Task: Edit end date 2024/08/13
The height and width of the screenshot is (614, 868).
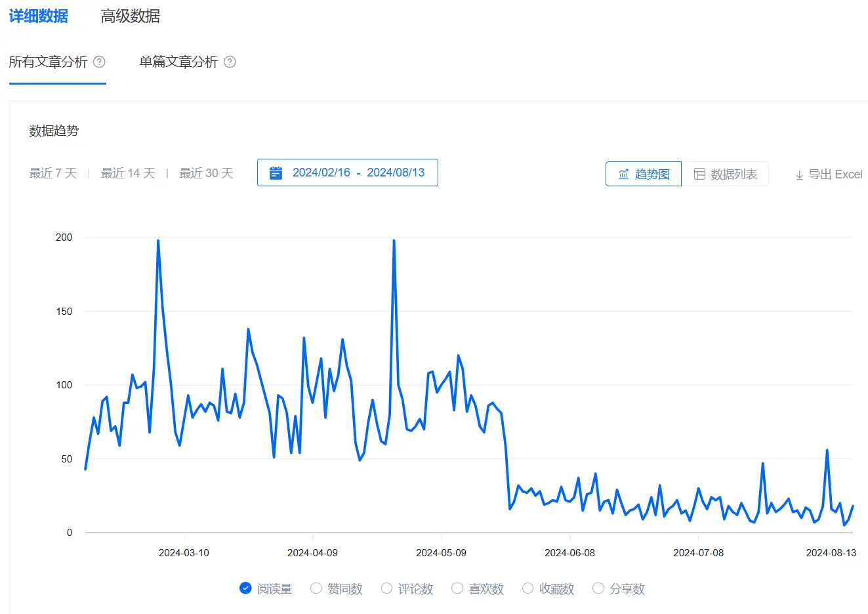Action: [396, 173]
